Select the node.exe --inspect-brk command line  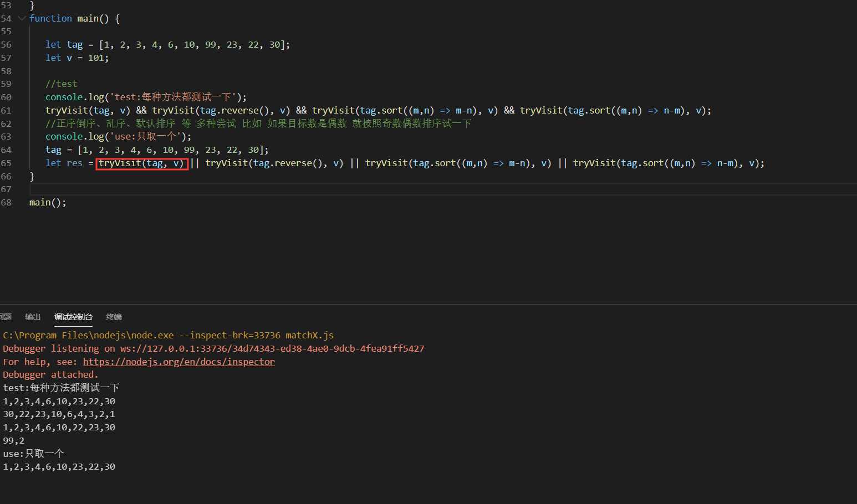(x=168, y=335)
